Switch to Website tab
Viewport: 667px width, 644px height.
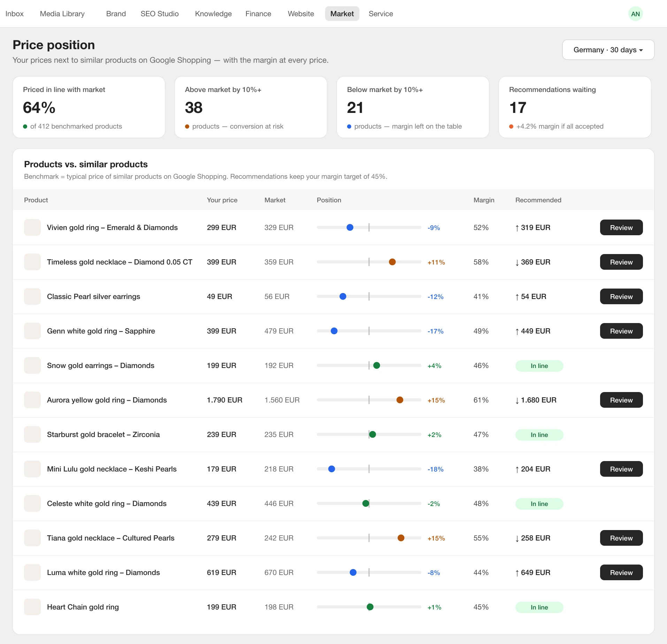point(301,14)
